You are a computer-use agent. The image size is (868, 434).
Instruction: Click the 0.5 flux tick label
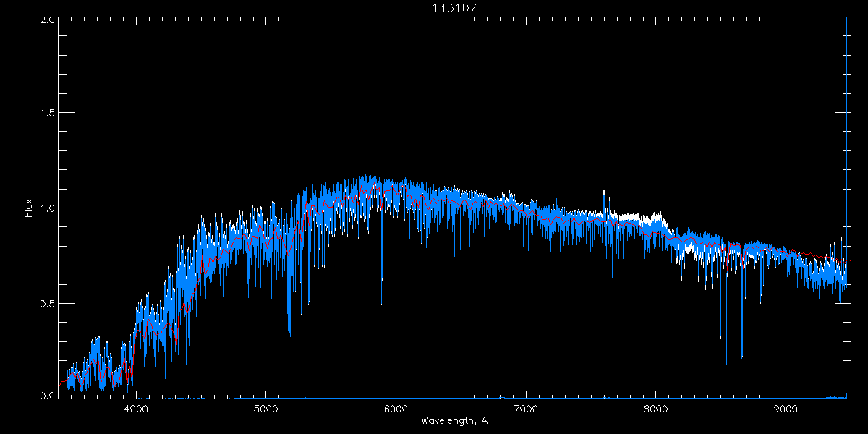coord(48,303)
